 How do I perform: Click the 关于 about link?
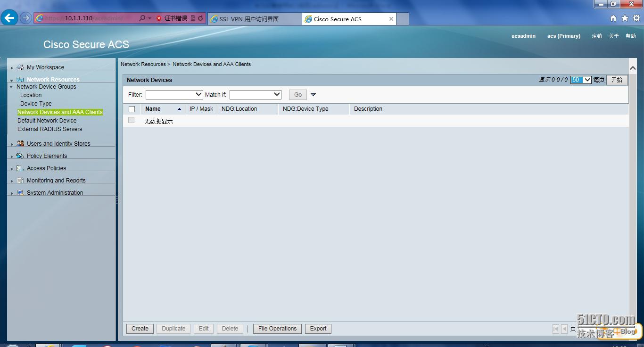[x=613, y=36]
